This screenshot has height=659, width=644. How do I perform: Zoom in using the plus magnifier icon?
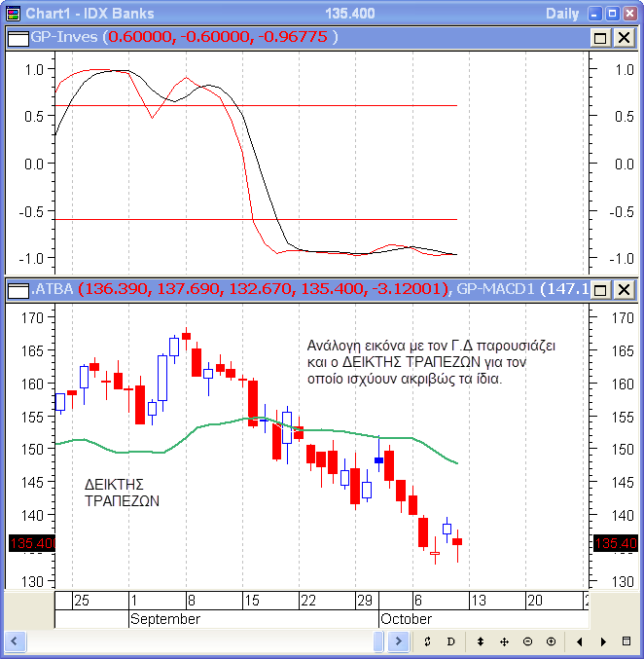tap(551, 641)
